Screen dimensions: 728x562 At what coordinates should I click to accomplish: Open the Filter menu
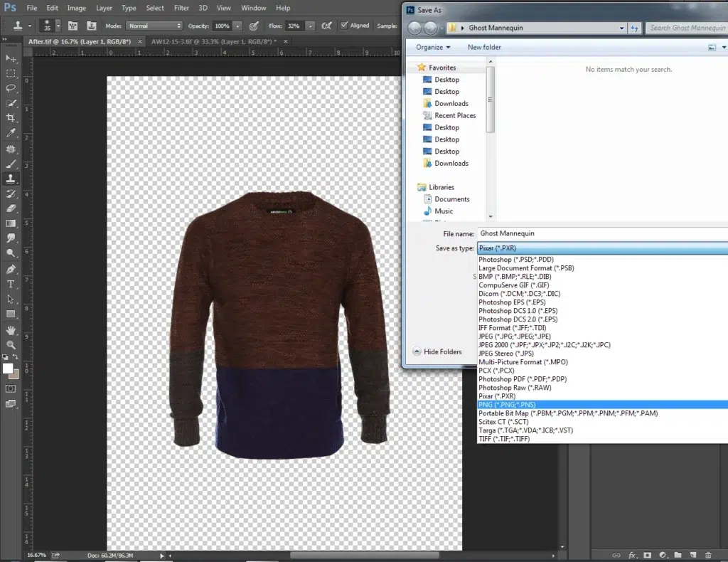pyautogui.click(x=181, y=8)
